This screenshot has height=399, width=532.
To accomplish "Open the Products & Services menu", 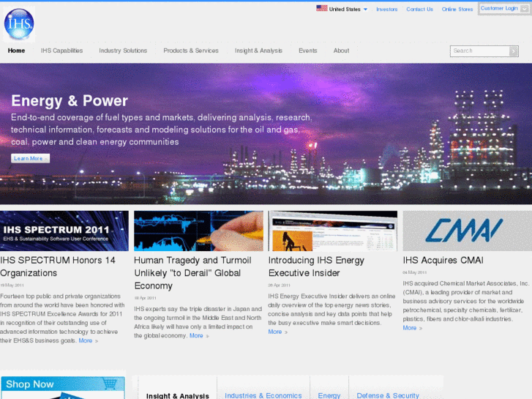I will pos(191,51).
